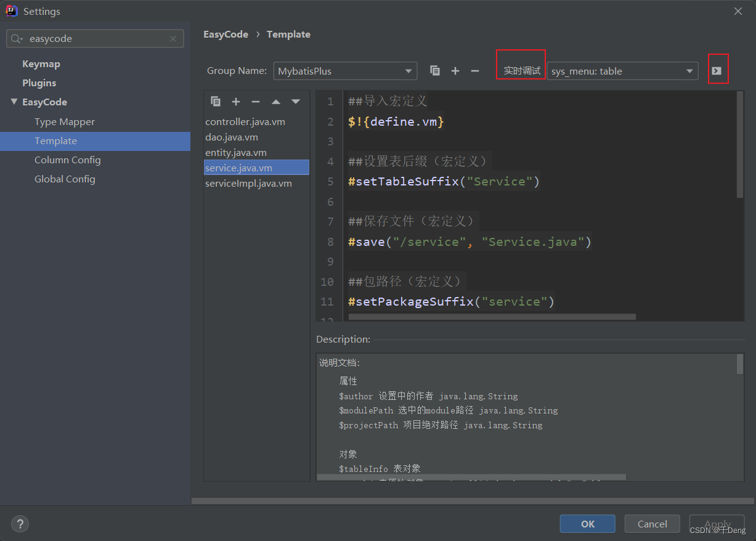
Task: Clear the settings search field
Action: tap(173, 39)
